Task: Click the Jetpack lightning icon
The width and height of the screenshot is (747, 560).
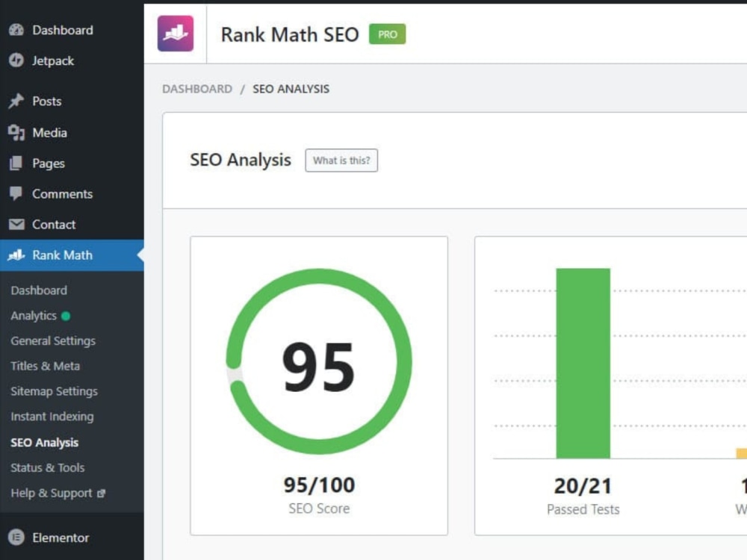Action: tap(16, 60)
